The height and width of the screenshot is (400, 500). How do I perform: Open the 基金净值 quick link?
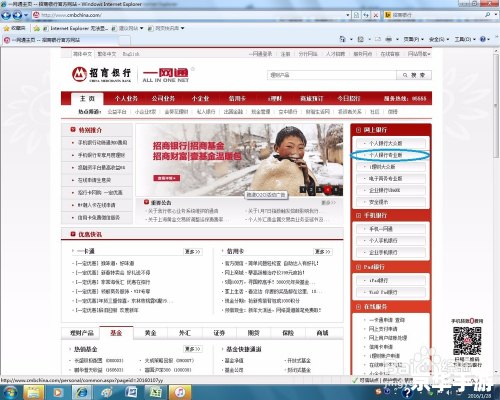[234, 361]
